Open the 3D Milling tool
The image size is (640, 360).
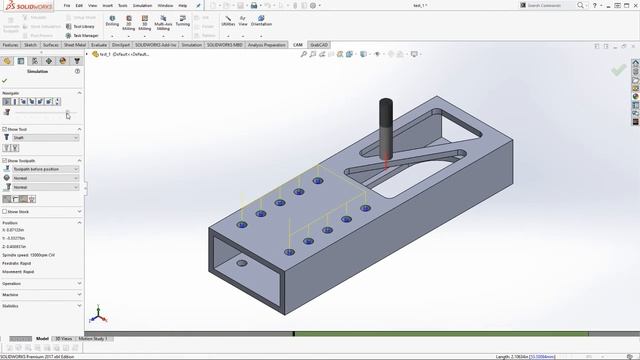pyautogui.click(x=144, y=22)
